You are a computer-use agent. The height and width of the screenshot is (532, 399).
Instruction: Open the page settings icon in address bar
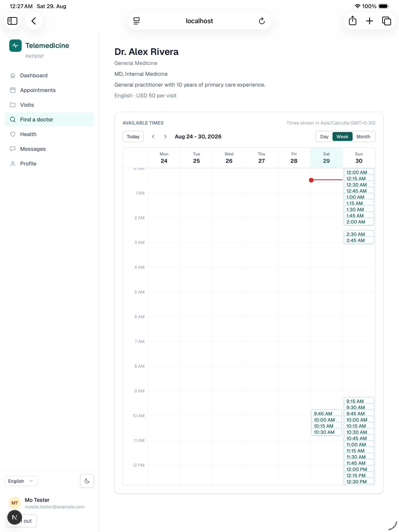tap(136, 21)
